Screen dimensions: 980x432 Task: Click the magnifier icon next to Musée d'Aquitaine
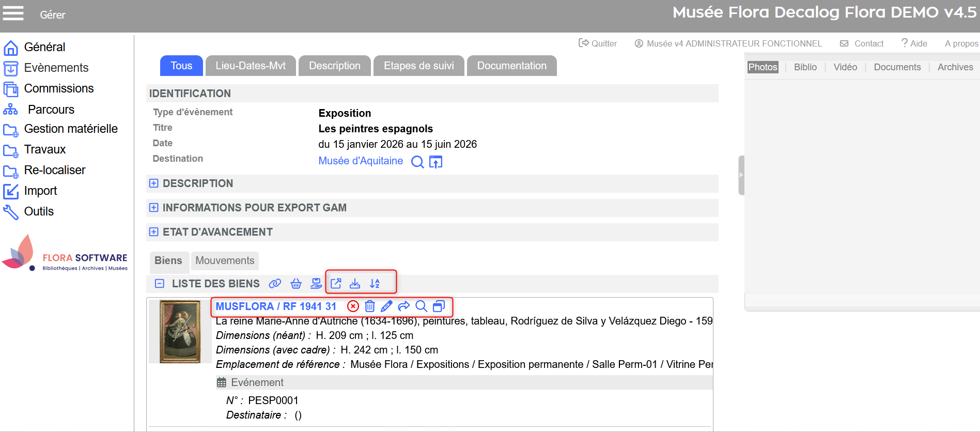[x=417, y=162]
